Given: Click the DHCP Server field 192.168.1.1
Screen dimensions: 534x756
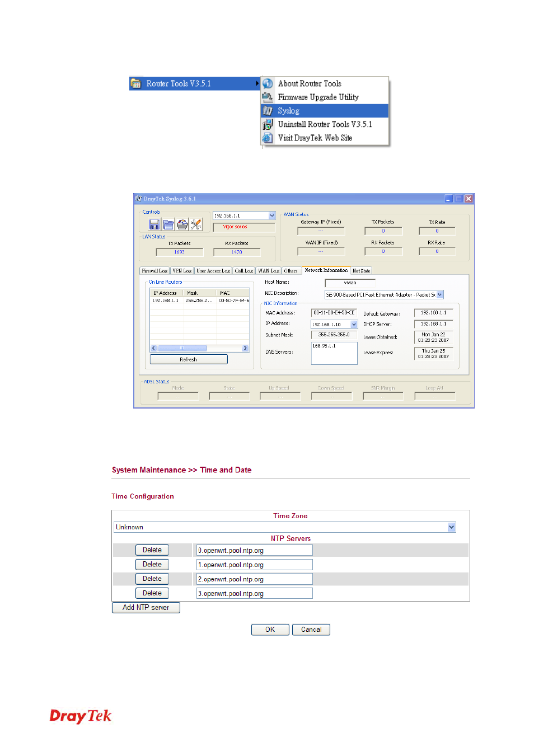Looking at the screenshot, I should [x=434, y=324].
